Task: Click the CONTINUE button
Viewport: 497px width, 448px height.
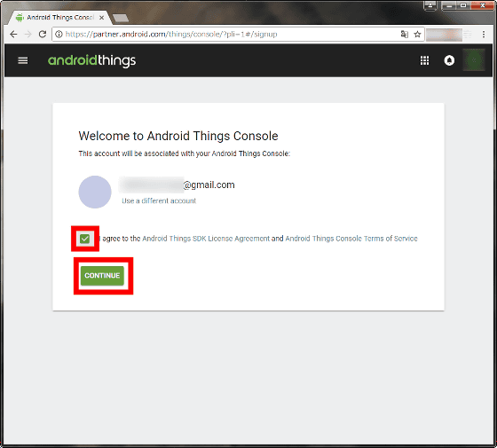Action: pyautogui.click(x=102, y=276)
